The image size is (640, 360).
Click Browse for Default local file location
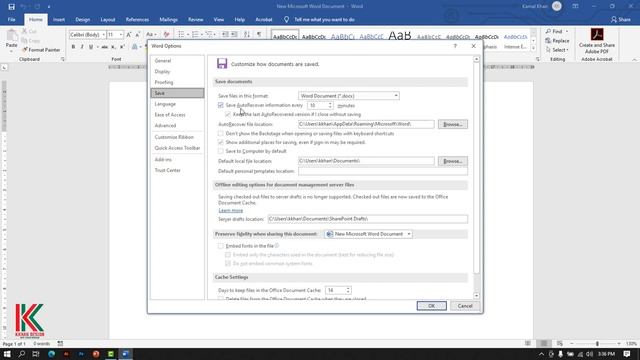453,161
